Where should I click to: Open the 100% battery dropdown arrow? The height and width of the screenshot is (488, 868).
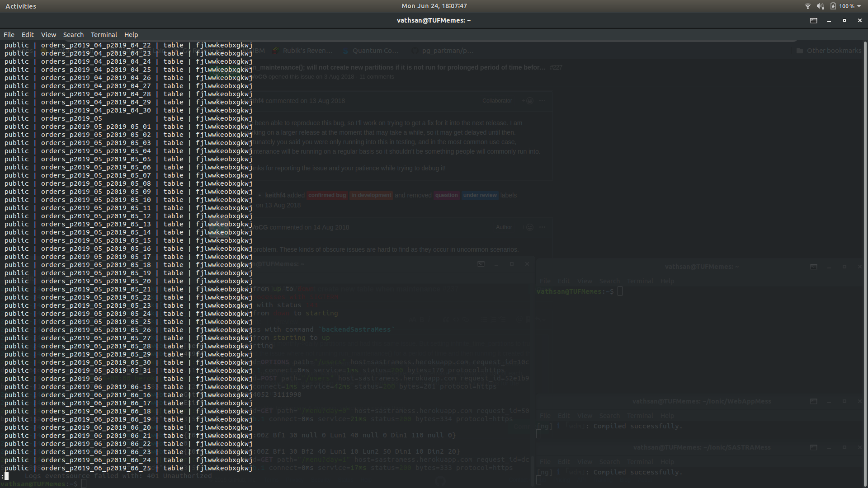859,6
